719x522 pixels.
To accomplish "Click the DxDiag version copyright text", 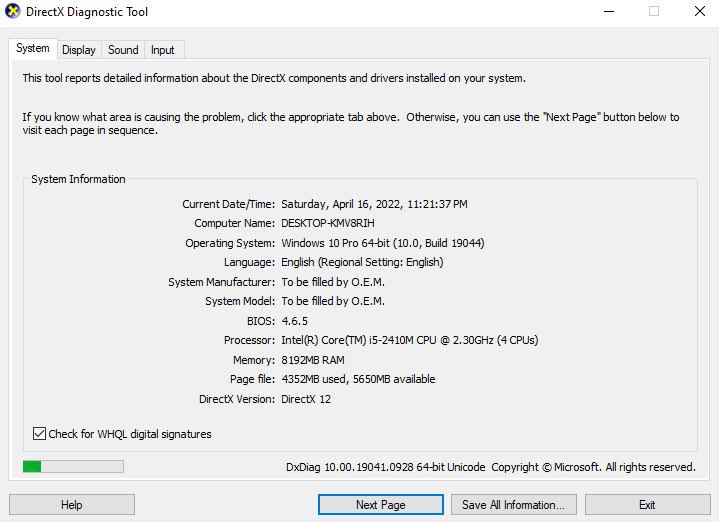I will (490, 467).
